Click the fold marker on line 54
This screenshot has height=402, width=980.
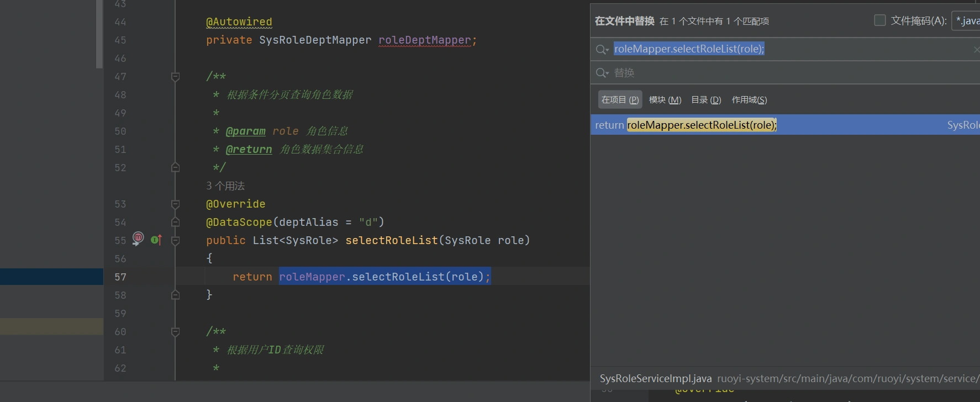pos(175,223)
